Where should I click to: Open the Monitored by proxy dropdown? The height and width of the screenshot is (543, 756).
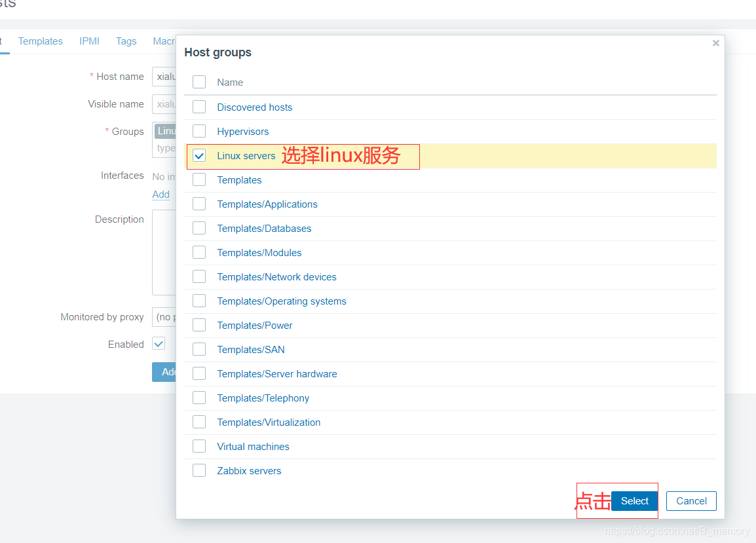pos(164,317)
